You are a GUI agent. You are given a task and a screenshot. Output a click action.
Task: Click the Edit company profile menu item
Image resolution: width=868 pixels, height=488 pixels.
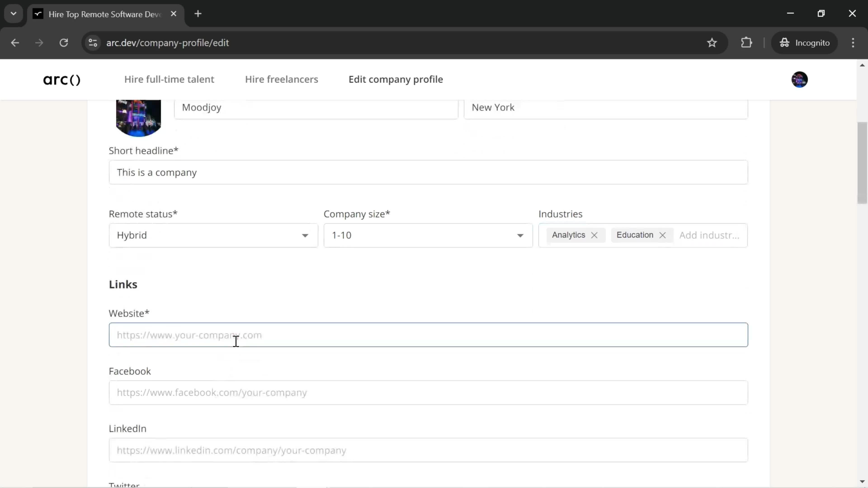click(395, 79)
